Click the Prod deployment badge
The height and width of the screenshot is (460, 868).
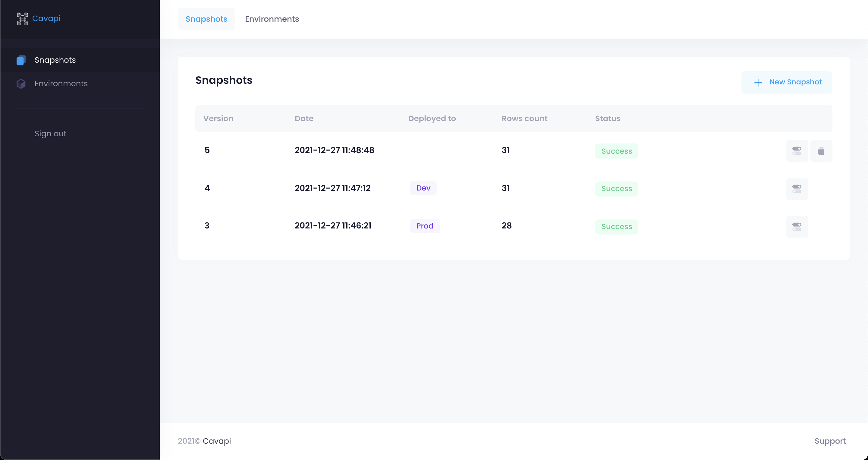pyautogui.click(x=424, y=226)
